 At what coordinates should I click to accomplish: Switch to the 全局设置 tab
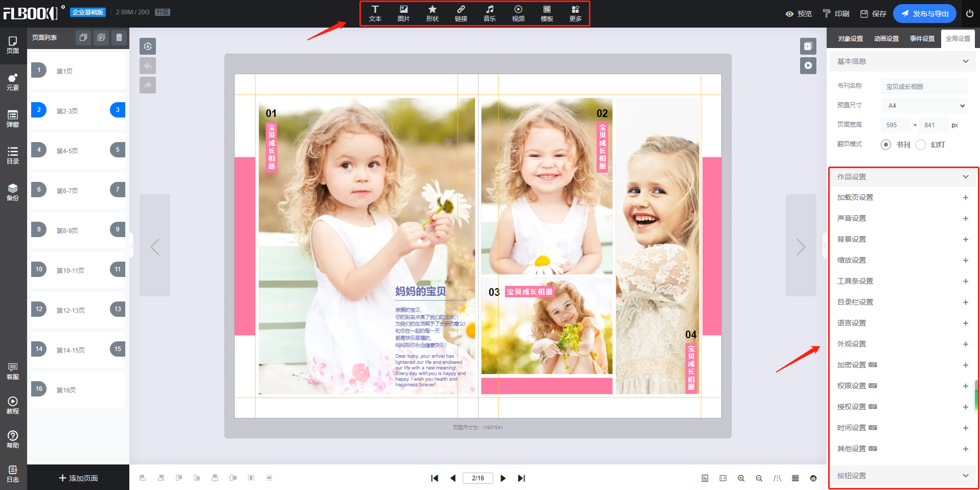point(958,39)
